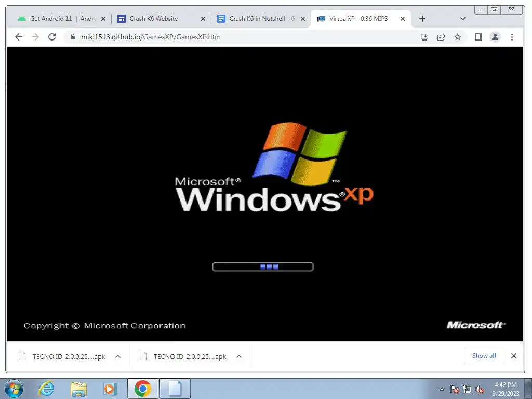This screenshot has width=532, height=399.
Task: Expand options for the first TECNO ID download
Action: pos(118,356)
